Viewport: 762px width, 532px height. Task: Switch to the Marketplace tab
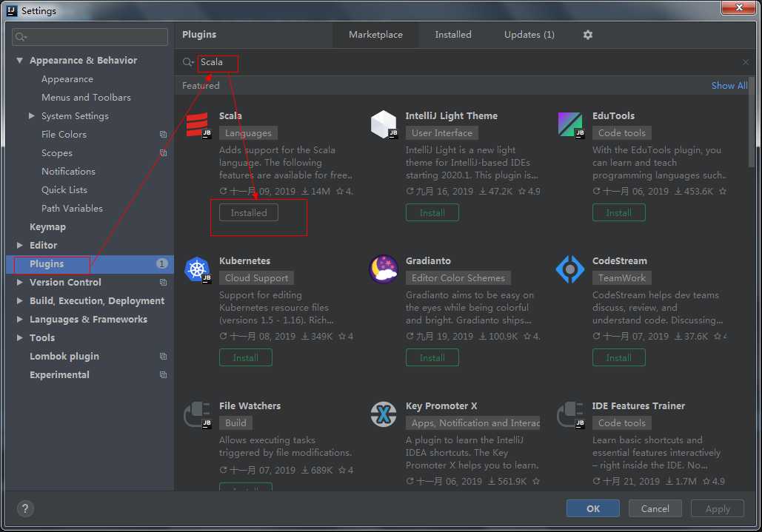(x=375, y=35)
